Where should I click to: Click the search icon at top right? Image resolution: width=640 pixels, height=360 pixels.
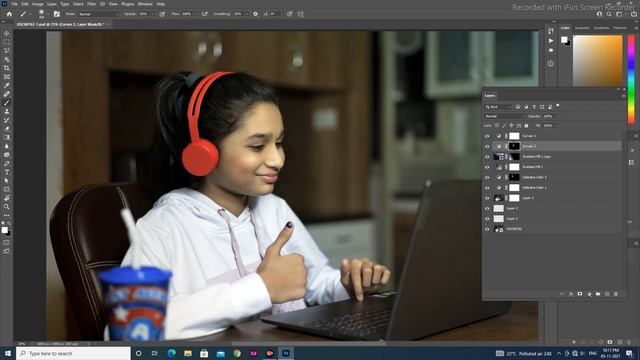coord(609,14)
